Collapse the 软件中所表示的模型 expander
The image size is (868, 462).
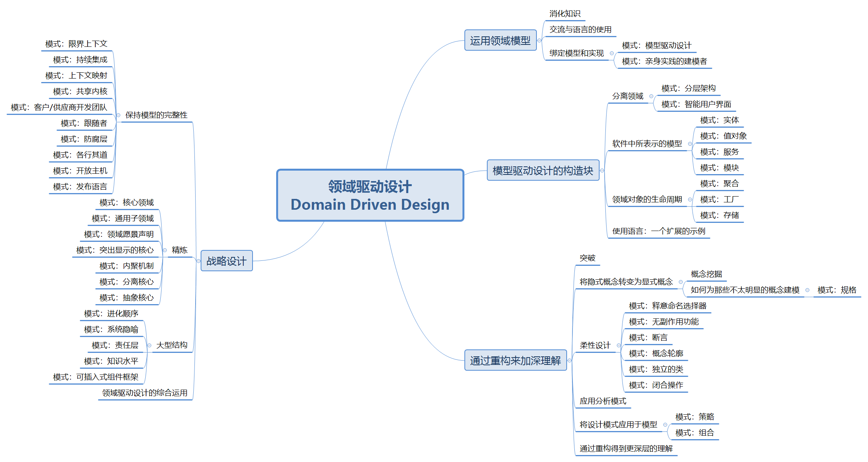click(690, 143)
